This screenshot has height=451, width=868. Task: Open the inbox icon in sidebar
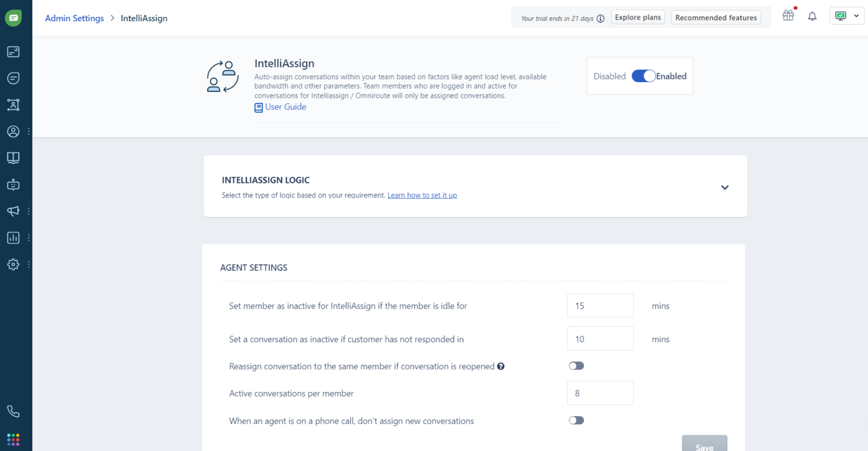click(x=13, y=52)
